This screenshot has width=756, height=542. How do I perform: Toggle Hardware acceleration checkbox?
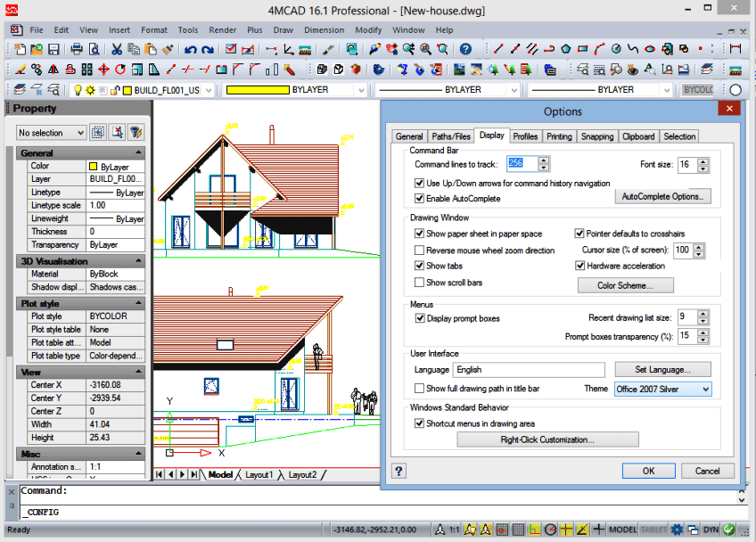(580, 266)
